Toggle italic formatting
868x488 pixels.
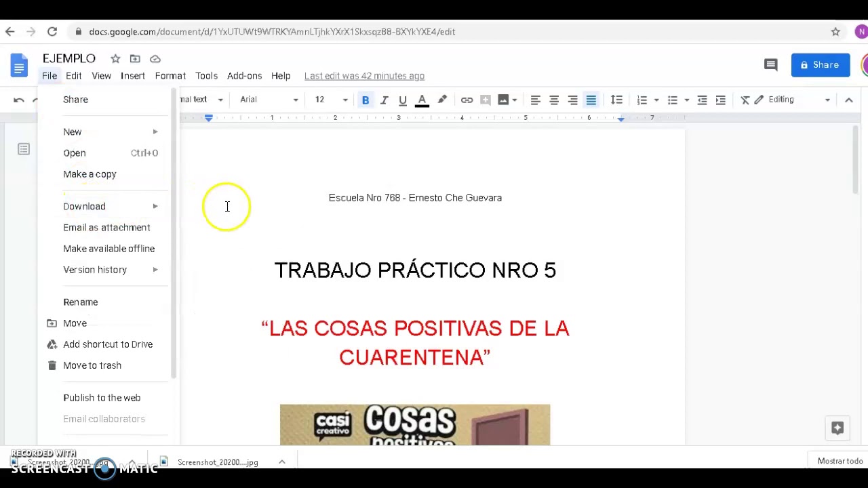(384, 100)
